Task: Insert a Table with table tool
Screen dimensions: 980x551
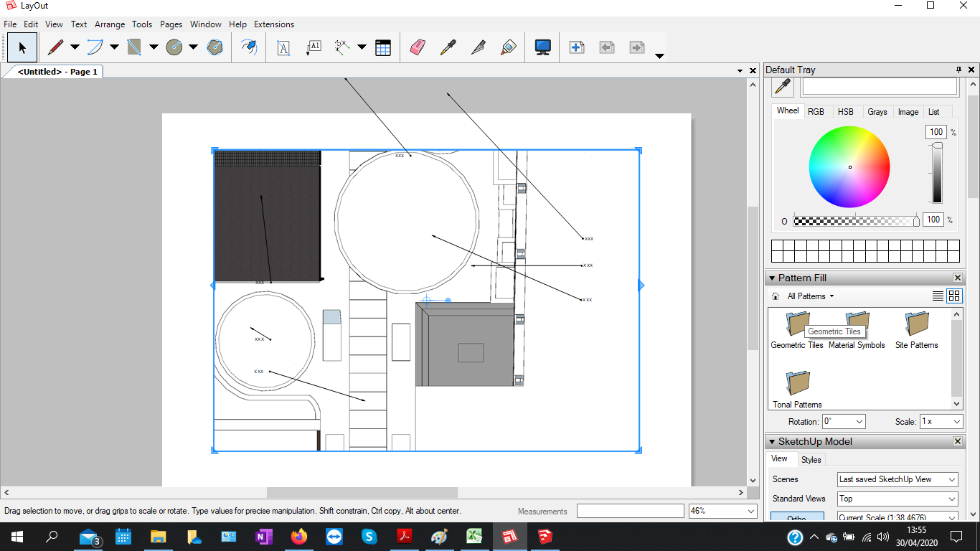Action: click(383, 47)
